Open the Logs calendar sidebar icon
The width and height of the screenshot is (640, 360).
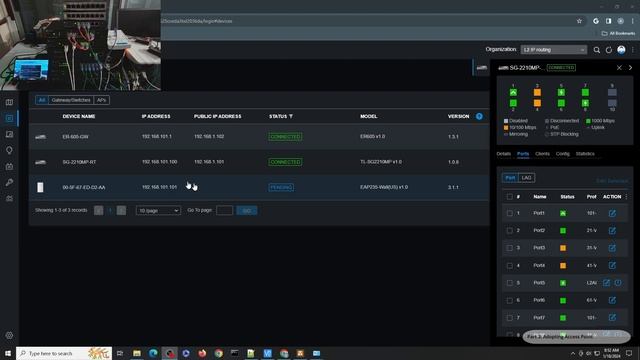pyautogui.click(x=9, y=167)
